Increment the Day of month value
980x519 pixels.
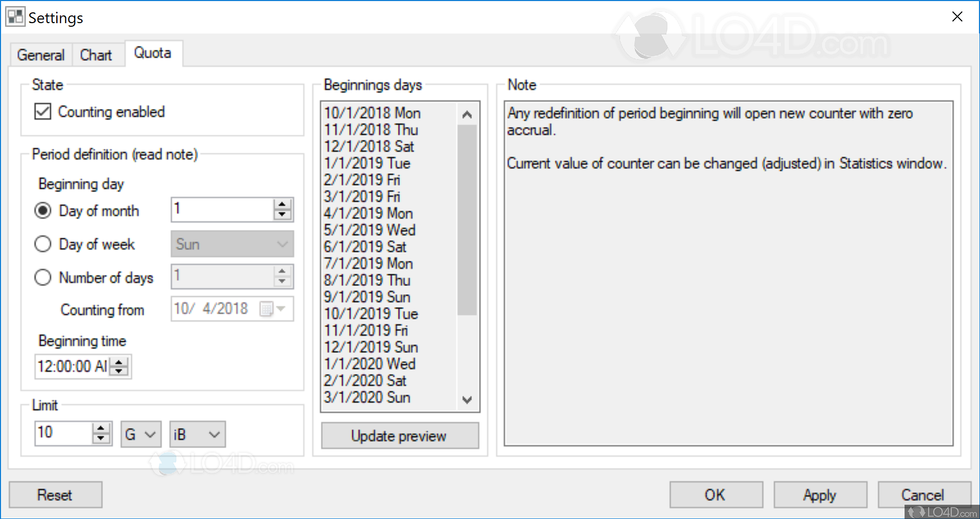coord(282,204)
